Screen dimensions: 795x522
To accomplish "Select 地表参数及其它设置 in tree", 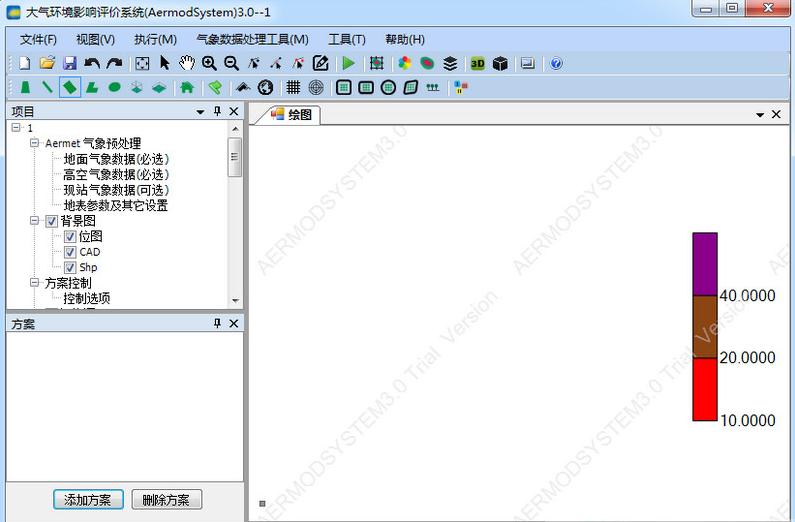I will click(x=116, y=205).
